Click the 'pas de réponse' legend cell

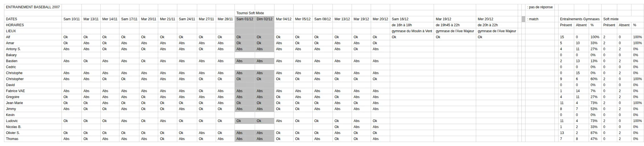(x=540, y=7)
